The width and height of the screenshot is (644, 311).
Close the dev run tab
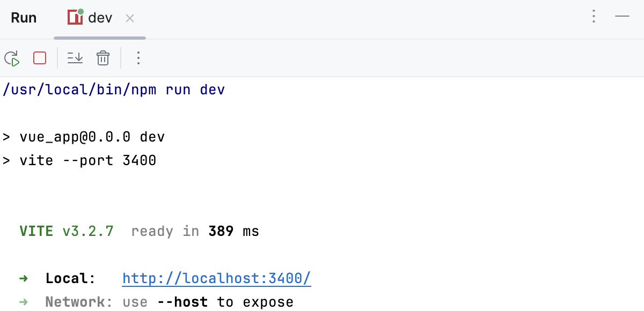point(129,18)
